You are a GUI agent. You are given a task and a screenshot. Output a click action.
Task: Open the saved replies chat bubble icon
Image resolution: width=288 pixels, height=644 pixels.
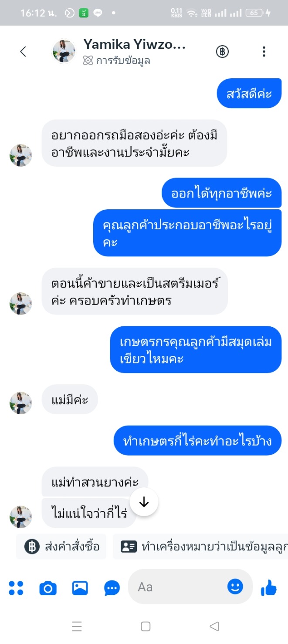(x=112, y=588)
